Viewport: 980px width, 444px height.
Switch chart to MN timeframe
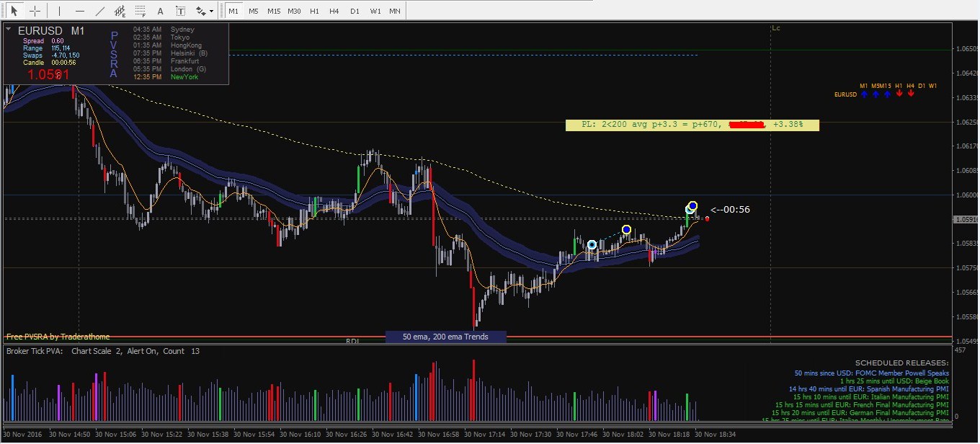tap(395, 11)
